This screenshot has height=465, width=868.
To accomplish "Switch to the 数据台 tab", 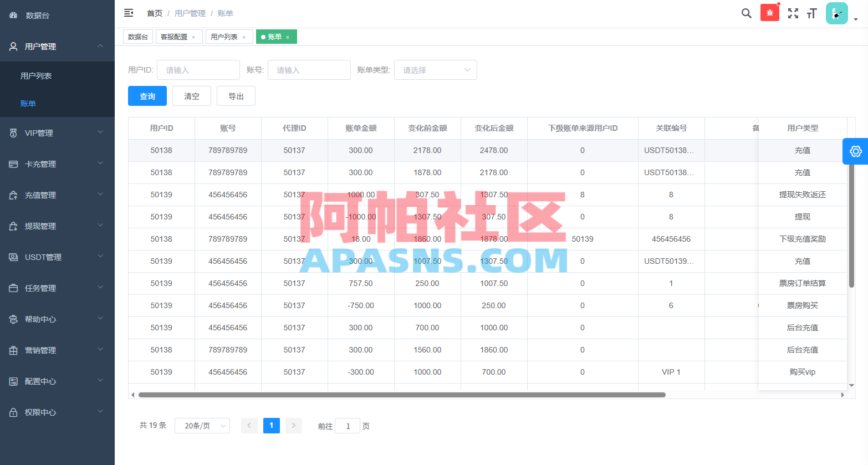I will (x=138, y=37).
